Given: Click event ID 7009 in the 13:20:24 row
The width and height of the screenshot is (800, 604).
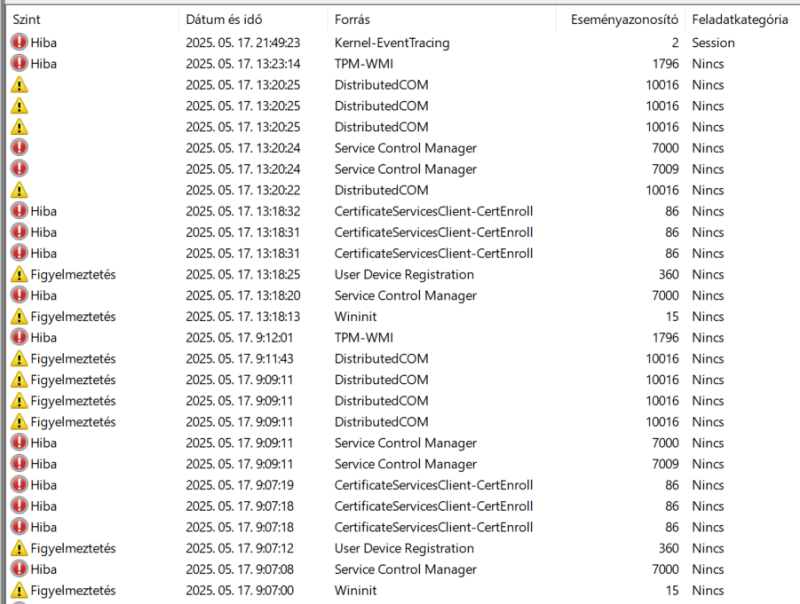Looking at the screenshot, I should click(x=665, y=169).
